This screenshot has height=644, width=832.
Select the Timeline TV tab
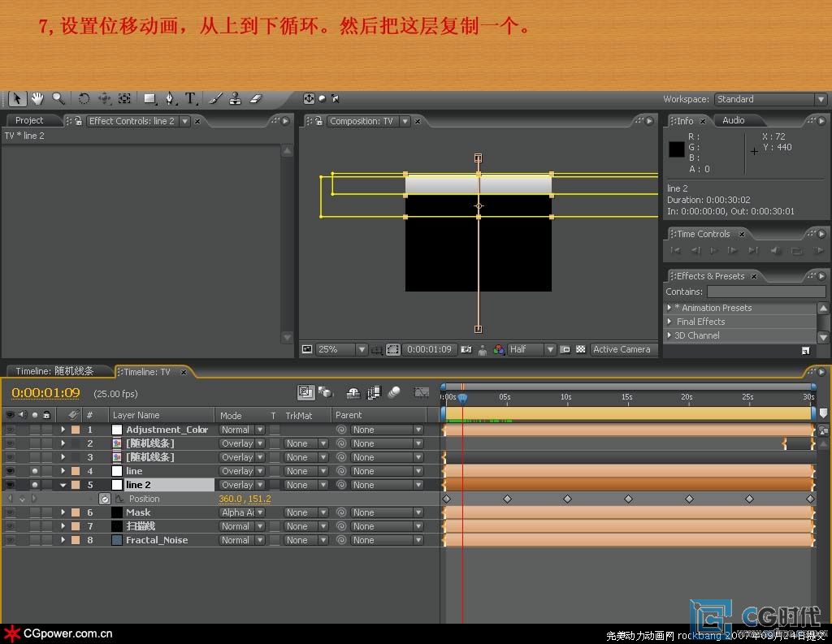pyautogui.click(x=147, y=372)
